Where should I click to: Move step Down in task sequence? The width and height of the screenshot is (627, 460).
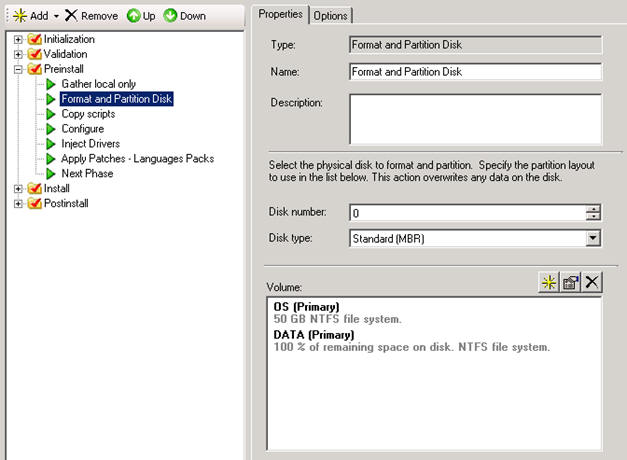(185, 16)
